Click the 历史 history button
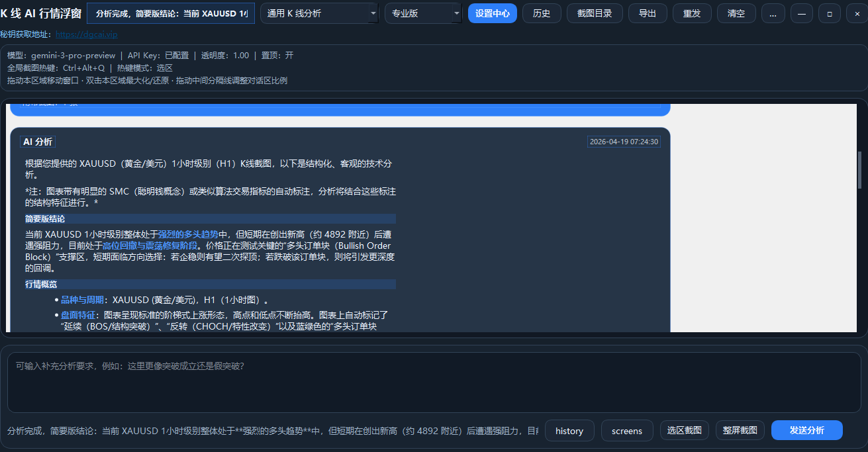Screen dimensions: 868x452 tap(542, 13)
